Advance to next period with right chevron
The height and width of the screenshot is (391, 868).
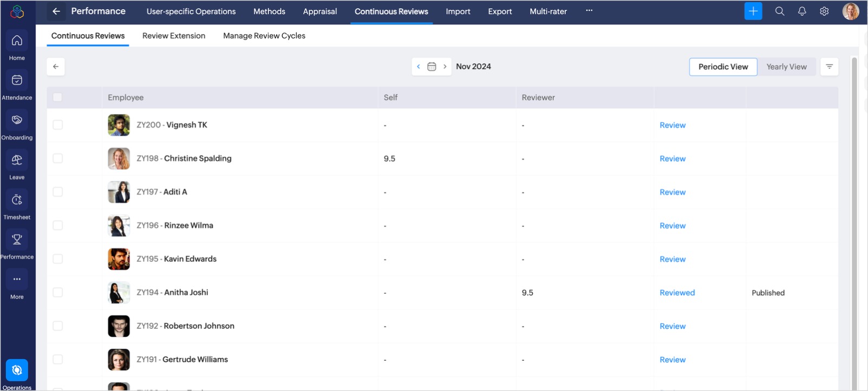point(445,67)
